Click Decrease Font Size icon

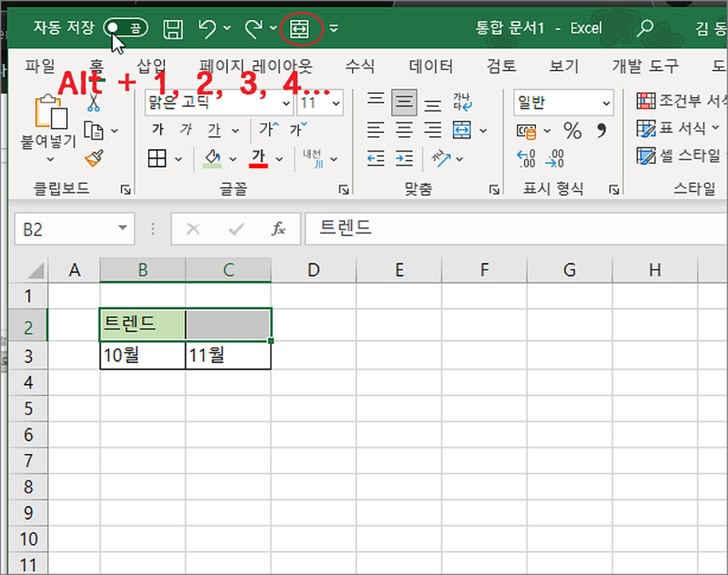[x=298, y=129]
